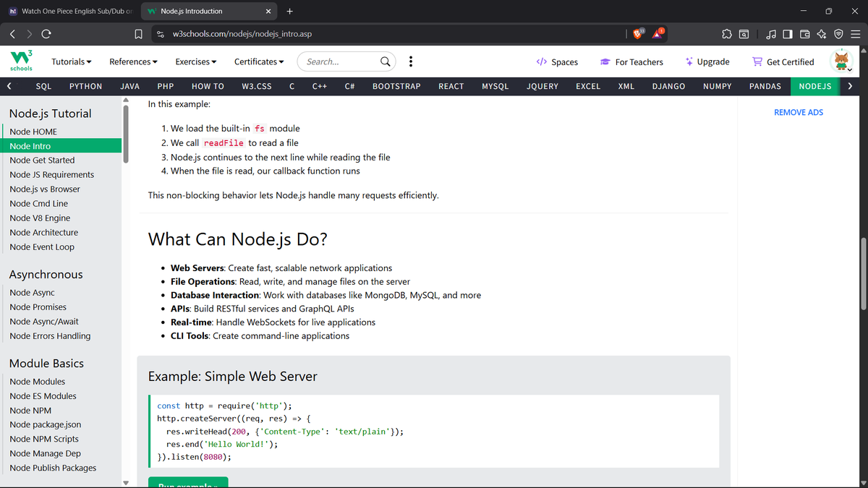Click the Get Certified link
Image resolution: width=868 pixels, height=488 pixels.
(x=783, y=62)
